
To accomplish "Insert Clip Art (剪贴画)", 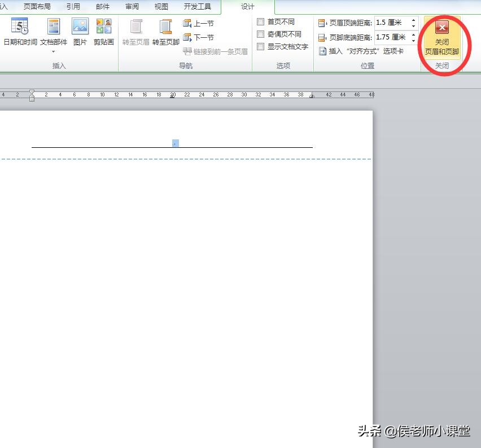I will pos(104,32).
